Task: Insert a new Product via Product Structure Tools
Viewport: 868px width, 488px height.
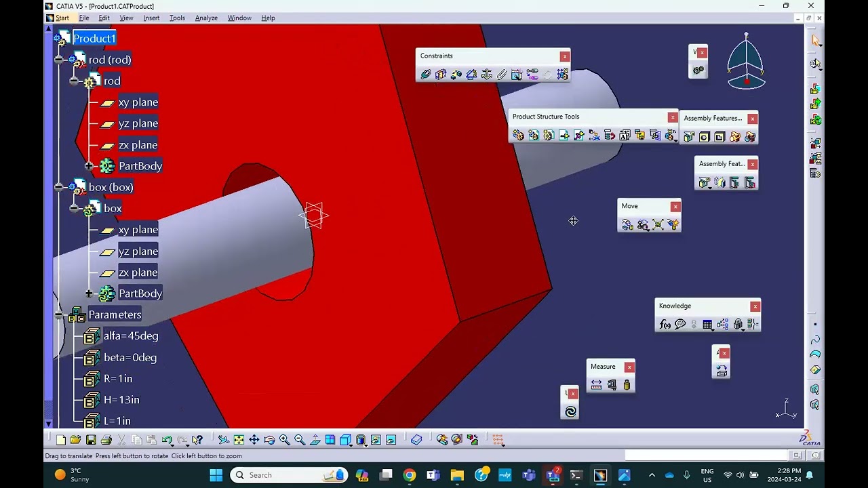Action: coord(534,136)
